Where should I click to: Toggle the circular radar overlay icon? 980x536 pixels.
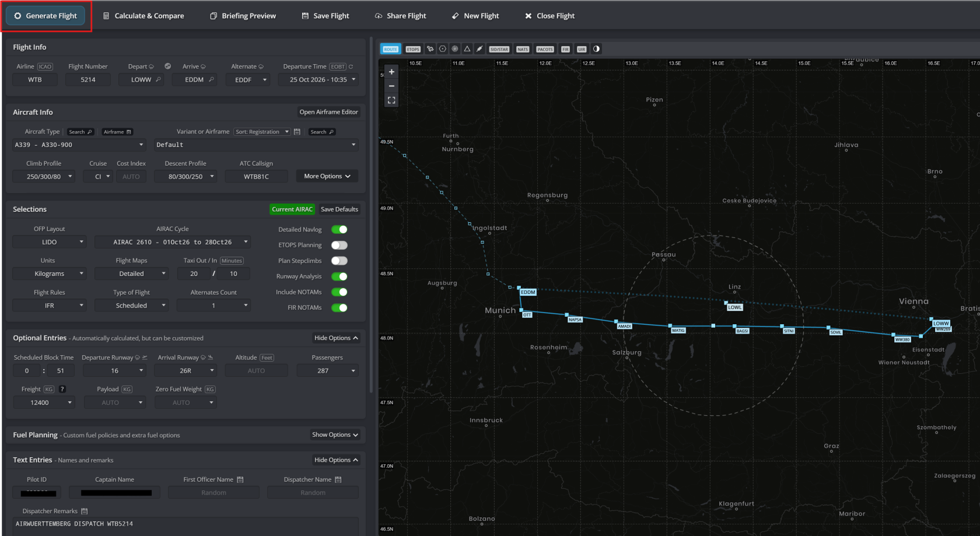(x=455, y=49)
